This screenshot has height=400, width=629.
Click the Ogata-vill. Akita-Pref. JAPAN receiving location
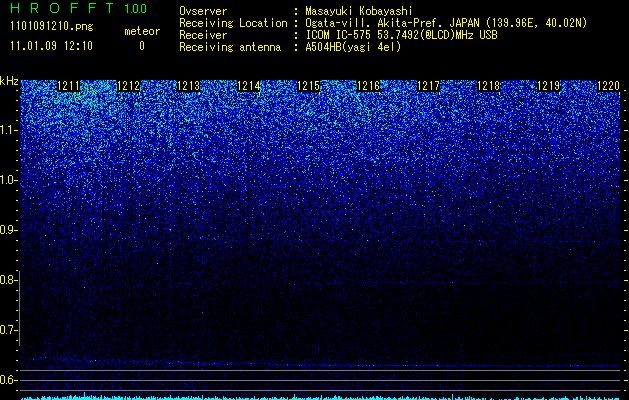[446, 23]
